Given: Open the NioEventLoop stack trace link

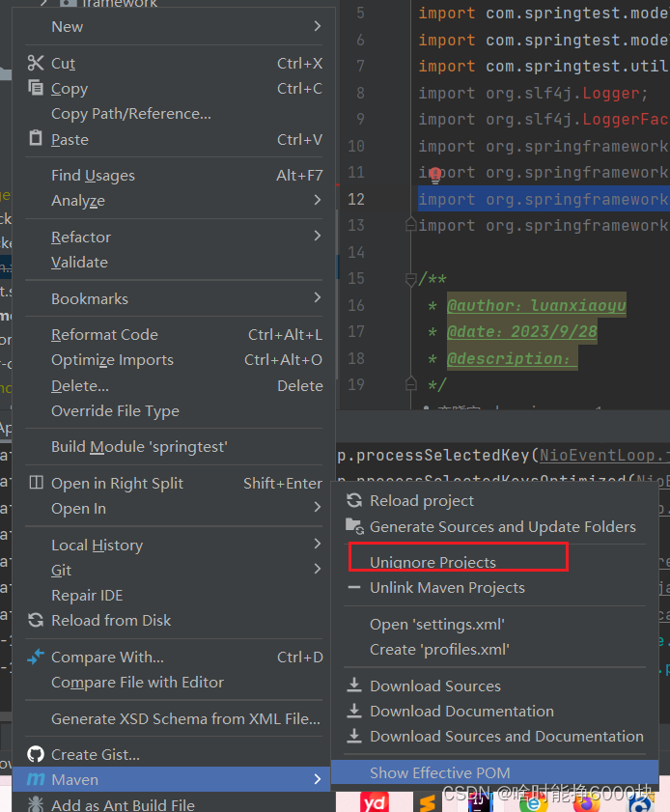Looking at the screenshot, I should click(x=604, y=455).
